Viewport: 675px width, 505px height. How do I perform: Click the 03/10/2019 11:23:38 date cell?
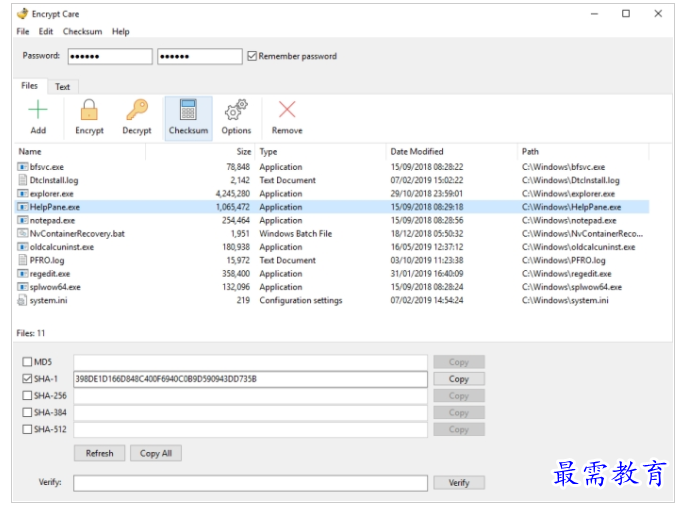point(427,260)
